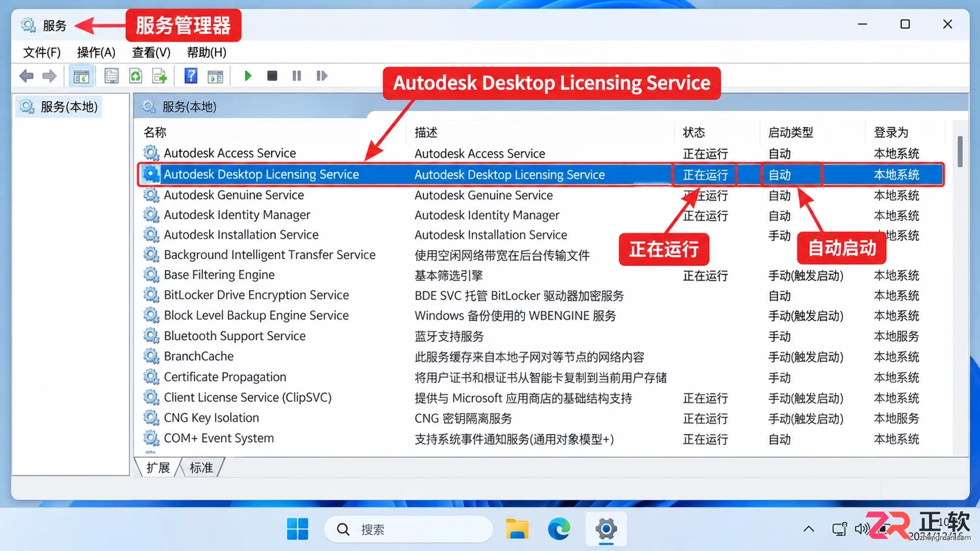Click 正在运行 status in Base Filtering Engine row
Screen dimensions: 980x551
pyautogui.click(x=705, y=275)
